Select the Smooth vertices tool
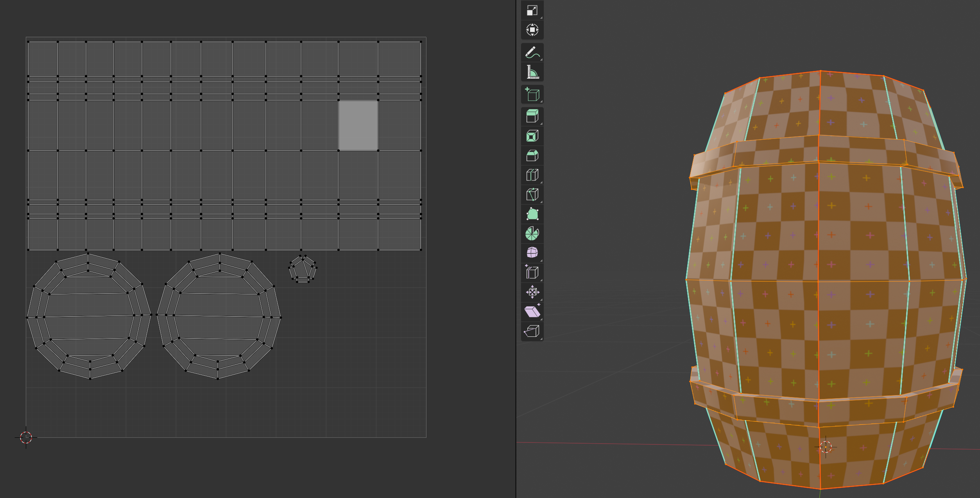The image size is (980, 498). click(532, 253)
